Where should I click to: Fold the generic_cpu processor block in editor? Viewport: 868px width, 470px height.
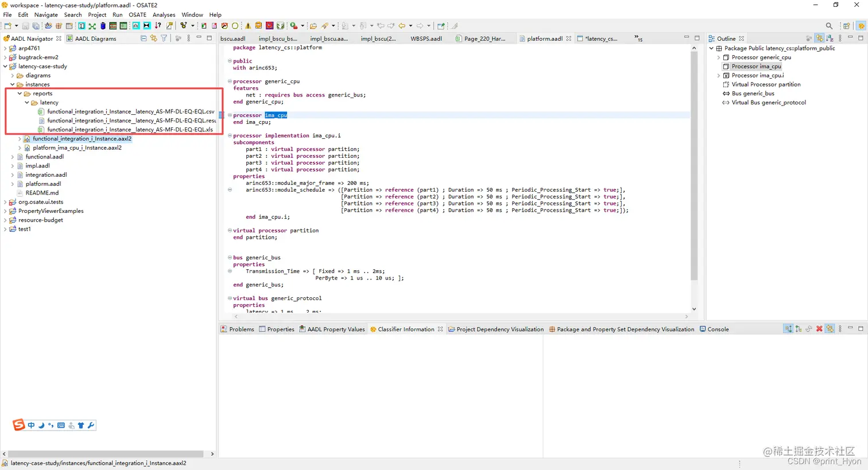(230, 81)
